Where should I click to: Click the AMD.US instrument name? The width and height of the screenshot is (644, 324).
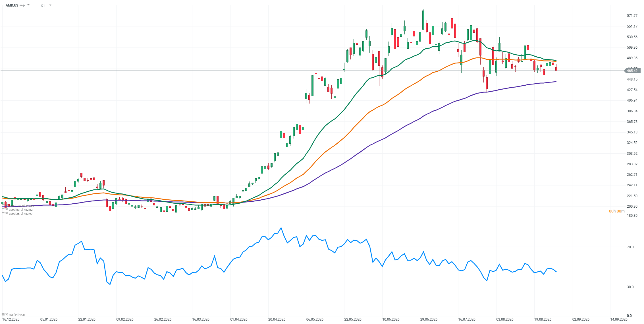pos(12,5)
